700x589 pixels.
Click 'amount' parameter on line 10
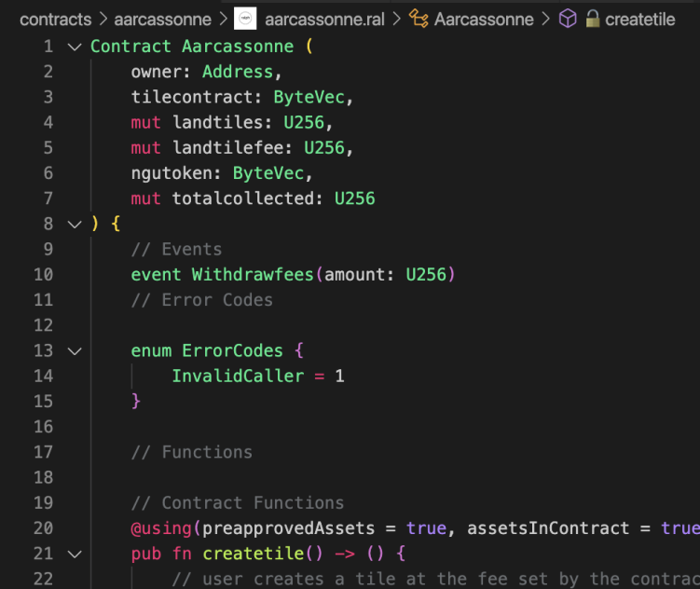pyautogui.click(x=354, y=275)
